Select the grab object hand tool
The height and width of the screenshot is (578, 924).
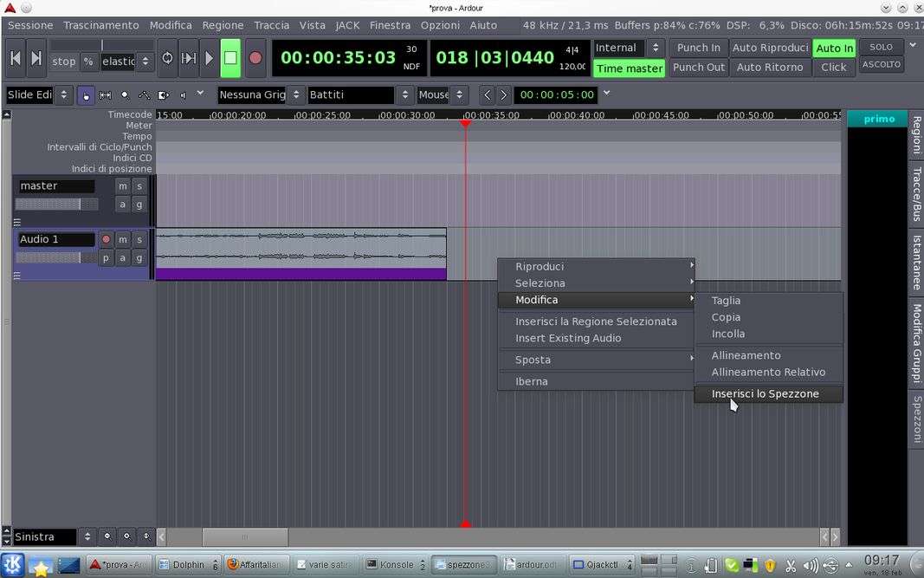[86, 94]
